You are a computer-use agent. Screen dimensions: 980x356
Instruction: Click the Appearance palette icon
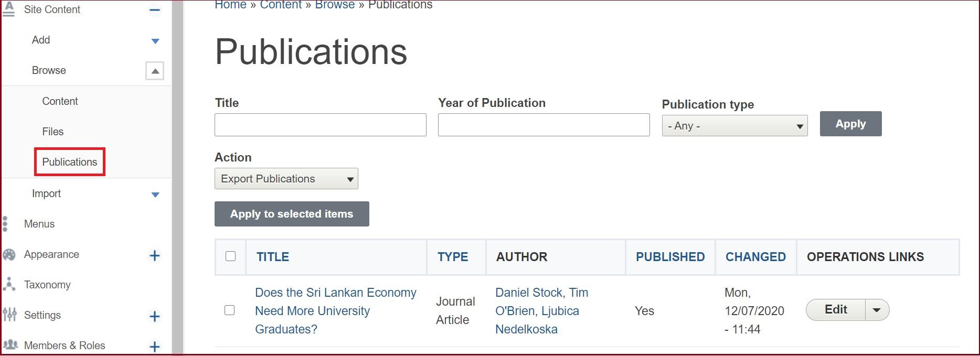9,254
